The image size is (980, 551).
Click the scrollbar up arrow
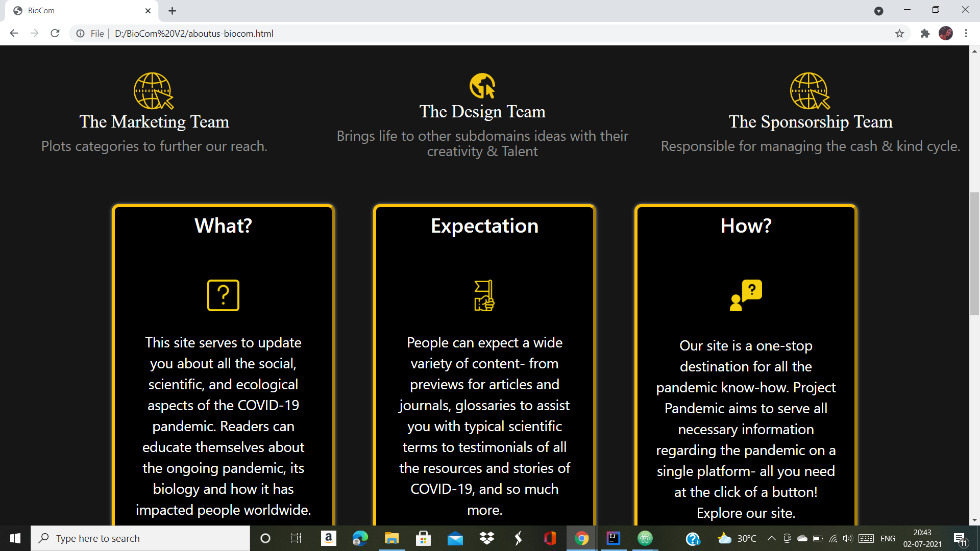tap(974, 51)
